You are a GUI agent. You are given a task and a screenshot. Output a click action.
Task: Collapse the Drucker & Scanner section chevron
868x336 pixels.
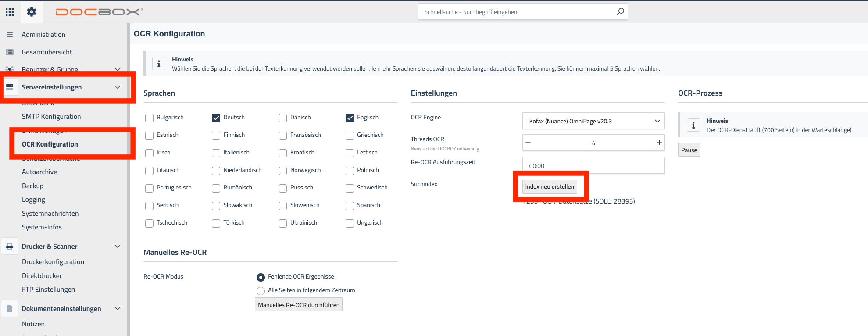118,247
